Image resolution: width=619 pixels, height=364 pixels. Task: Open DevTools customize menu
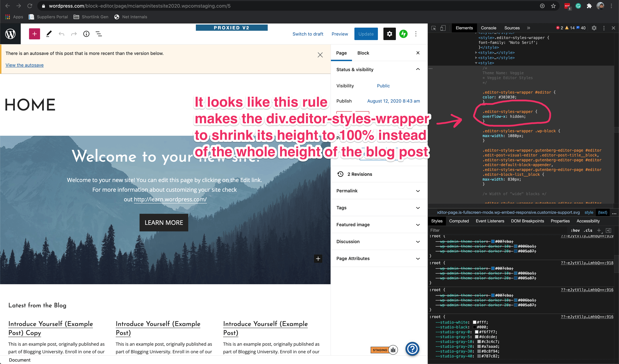tap(604, 28)
